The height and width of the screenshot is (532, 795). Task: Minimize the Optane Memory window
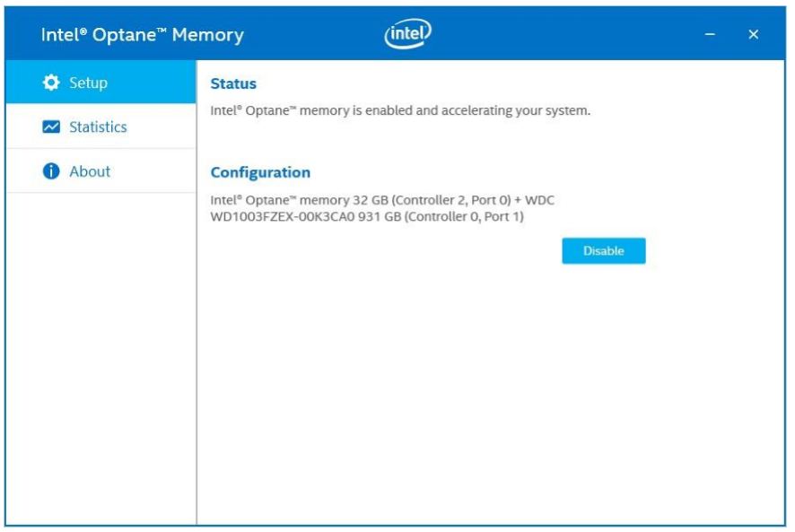[710, 34]
